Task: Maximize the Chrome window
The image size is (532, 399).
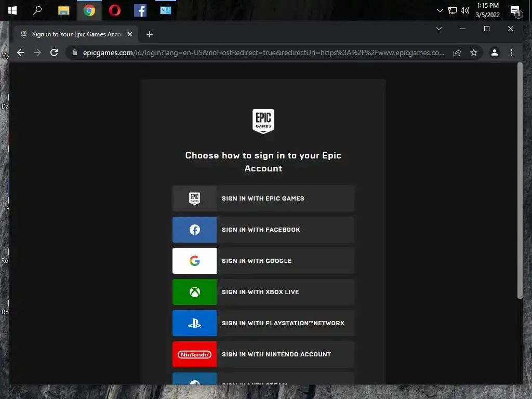Action: click(x=486, y=29)
